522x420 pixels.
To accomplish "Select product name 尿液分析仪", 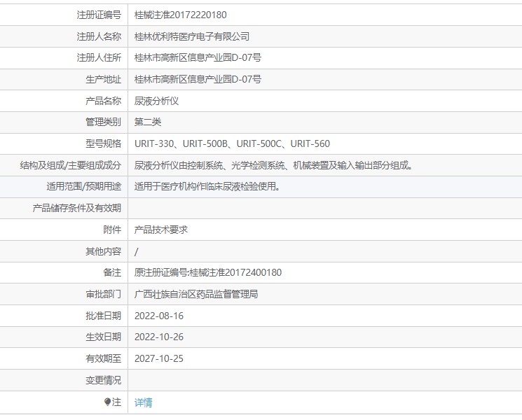I will (x=156, y=101).
